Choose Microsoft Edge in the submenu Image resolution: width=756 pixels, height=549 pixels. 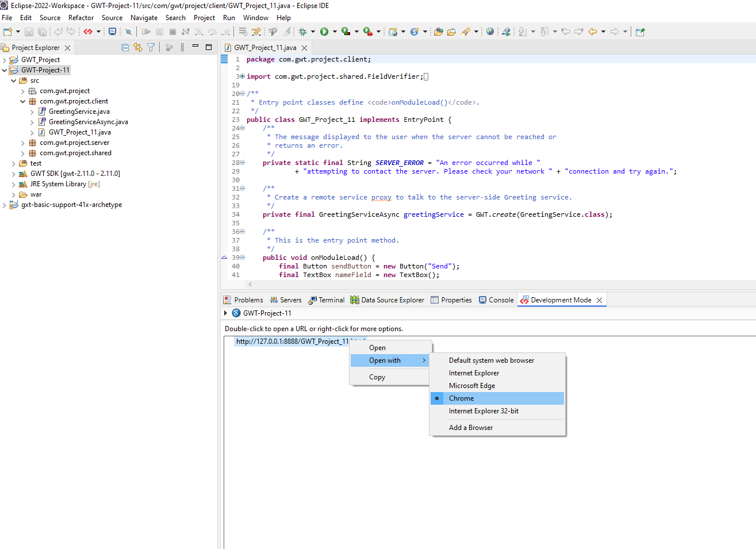(497, 386)
